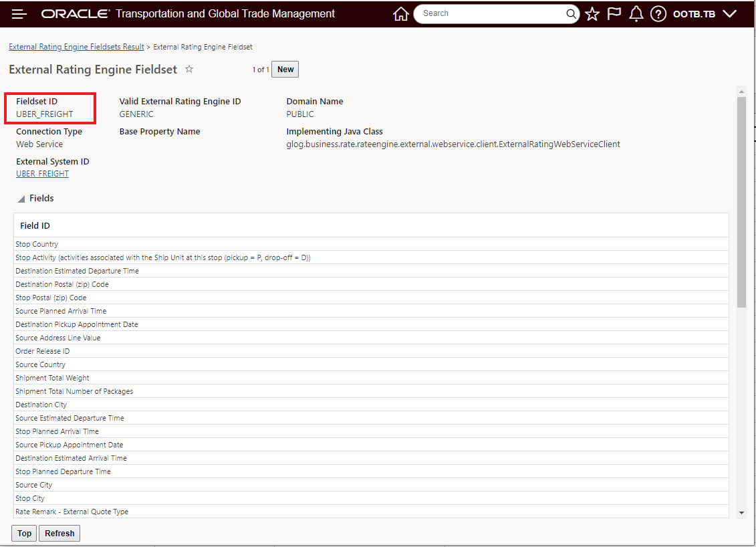Click the scrollbar up arrow
This screenshot has height=547, width=756.
tap(741, 92)
